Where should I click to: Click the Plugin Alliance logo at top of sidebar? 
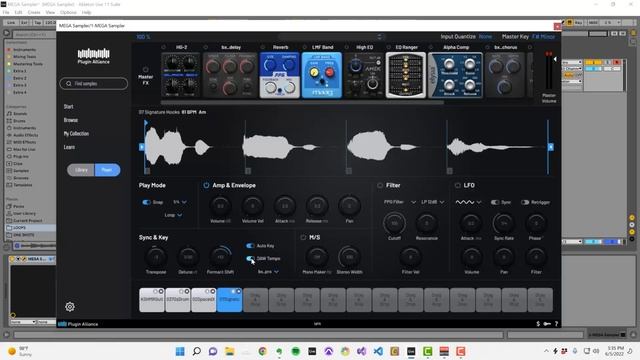tap(93, 56)
